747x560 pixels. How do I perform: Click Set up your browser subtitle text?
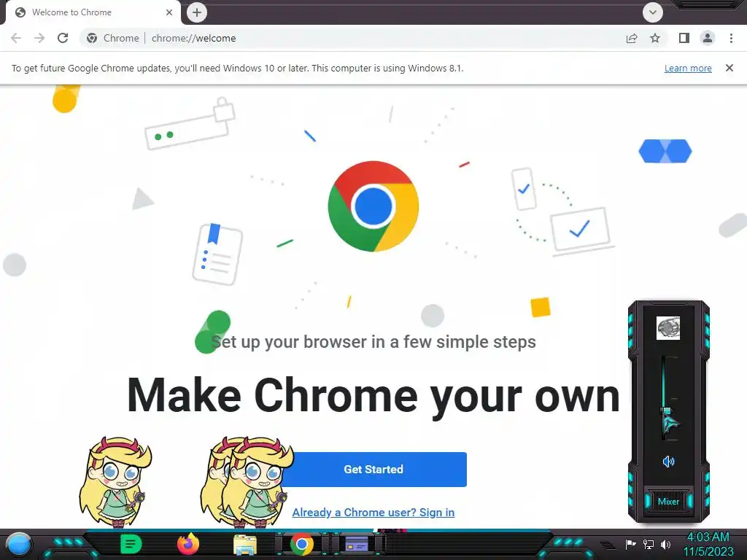373,342
